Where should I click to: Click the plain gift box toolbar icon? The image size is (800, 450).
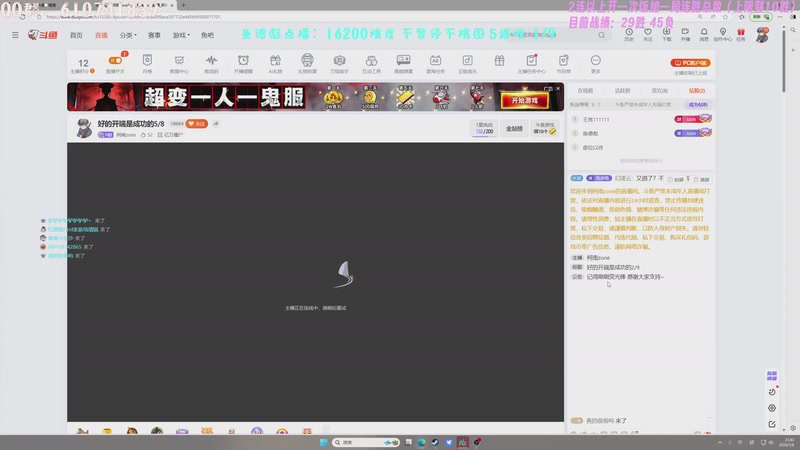(499, 61)
